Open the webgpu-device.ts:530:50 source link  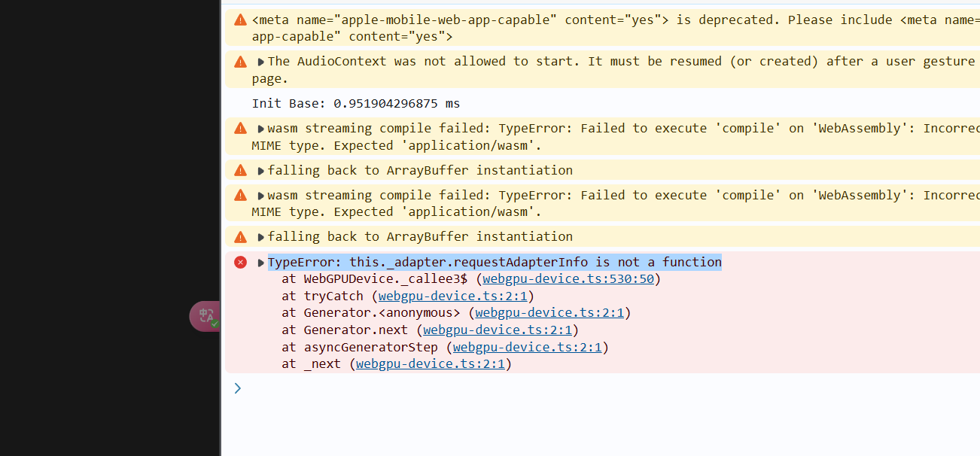(x=568, y=279)
